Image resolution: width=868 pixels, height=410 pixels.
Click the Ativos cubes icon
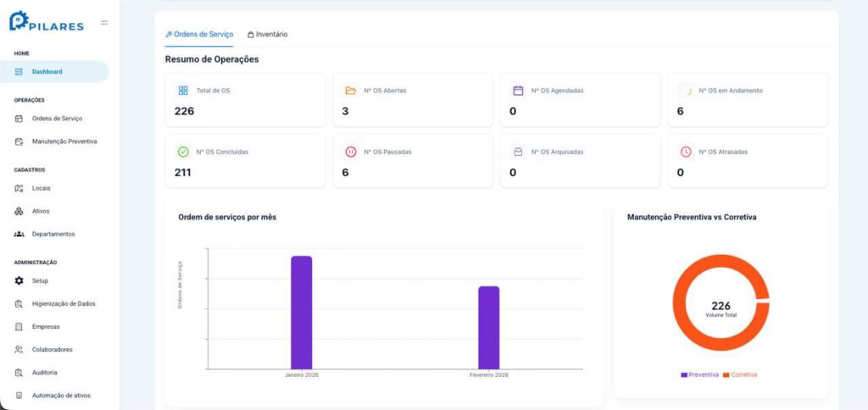(19, 212)
